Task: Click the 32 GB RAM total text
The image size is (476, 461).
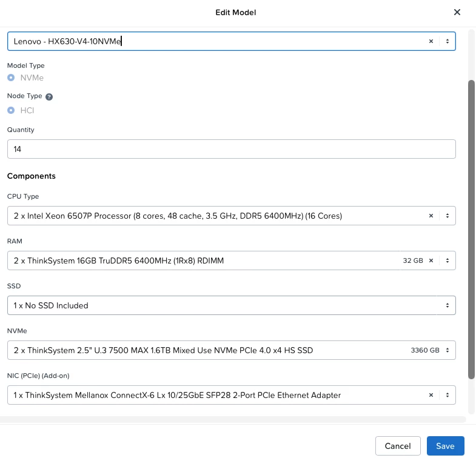Action: (x=413, y=260)
